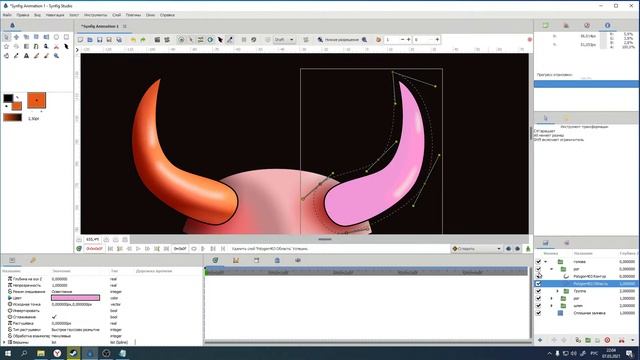Select the Cutout scissors tool
Viewport: 640px width, 360px height.
pos(56,47)
